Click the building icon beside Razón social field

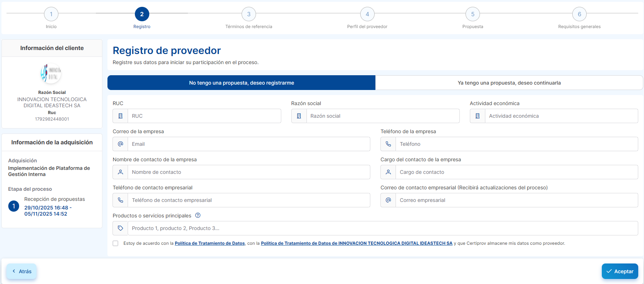coord(299,116)
